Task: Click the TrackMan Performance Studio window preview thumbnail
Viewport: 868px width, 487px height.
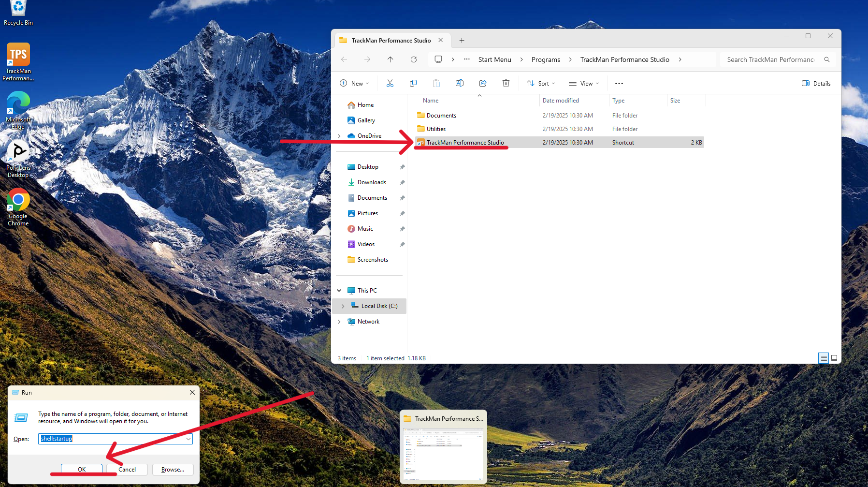Action: click(443, 446)
